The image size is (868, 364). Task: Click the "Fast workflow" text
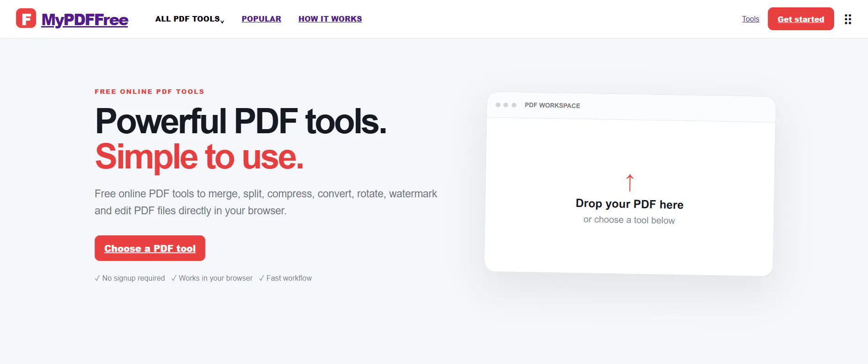click(289, 278)
